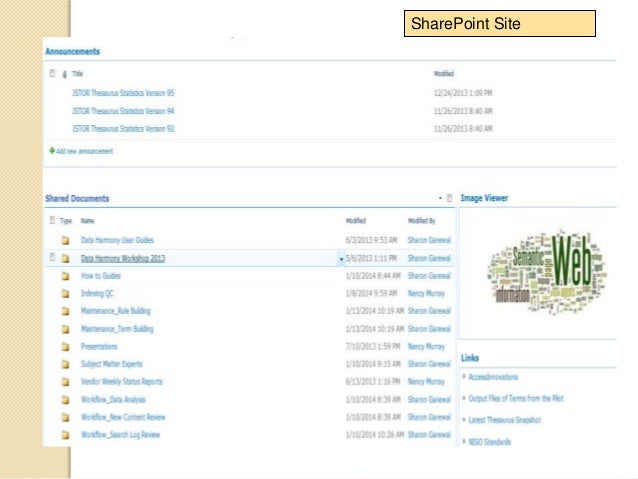Image resolution: width=638 pixels, height=479 pixels.
Task: Click Nancy Murray in the Presentations row
Action: 426,346
